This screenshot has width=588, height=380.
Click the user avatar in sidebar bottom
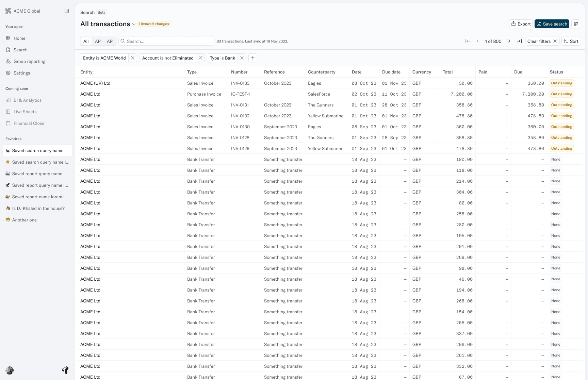pos(10,370)
